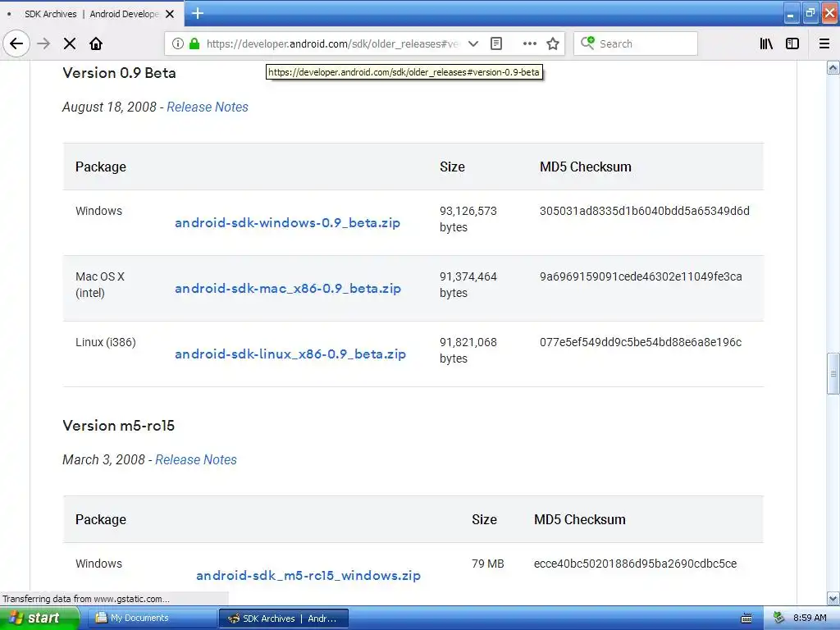Select the Windows MD5 checksum 305031ad…
The height and width of the screenshot is (630, 840).
pos(645,211)
